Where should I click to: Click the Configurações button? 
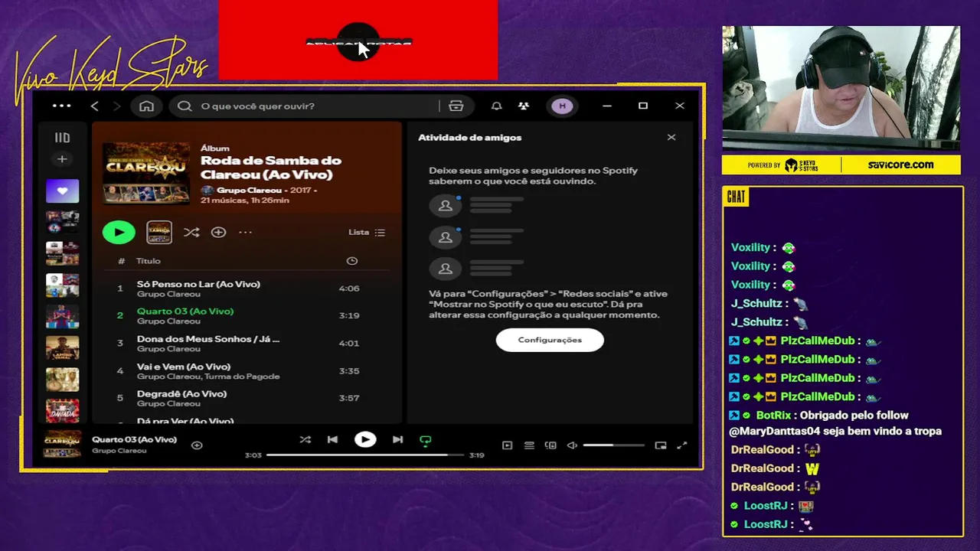(x=550, y=340)
